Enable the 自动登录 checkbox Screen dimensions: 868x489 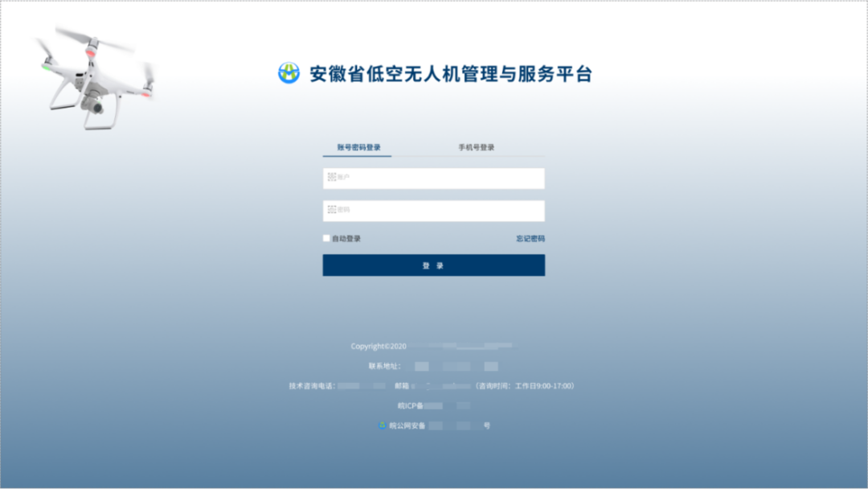pos(326,238)
